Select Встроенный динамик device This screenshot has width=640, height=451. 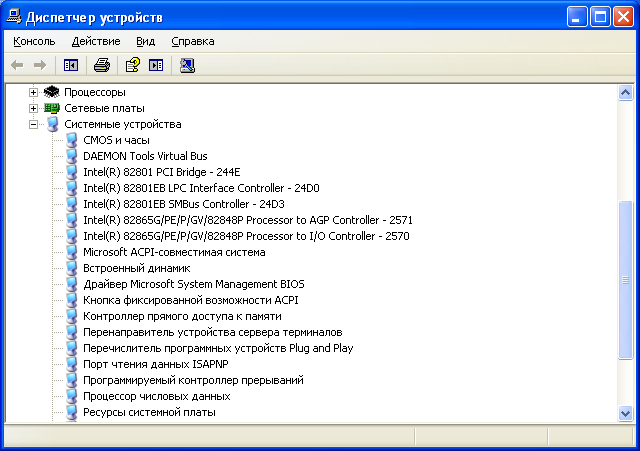(x=137, y=268)
